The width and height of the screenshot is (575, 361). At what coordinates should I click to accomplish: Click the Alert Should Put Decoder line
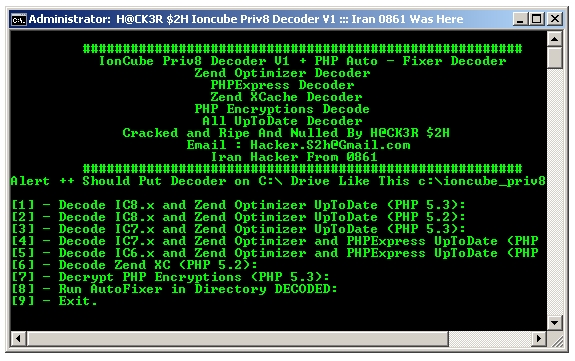point(278,181)
